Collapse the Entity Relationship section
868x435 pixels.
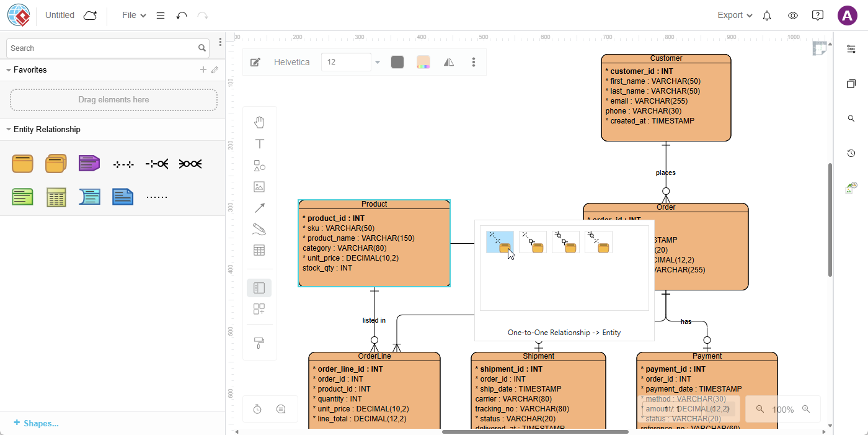[9, 130]
